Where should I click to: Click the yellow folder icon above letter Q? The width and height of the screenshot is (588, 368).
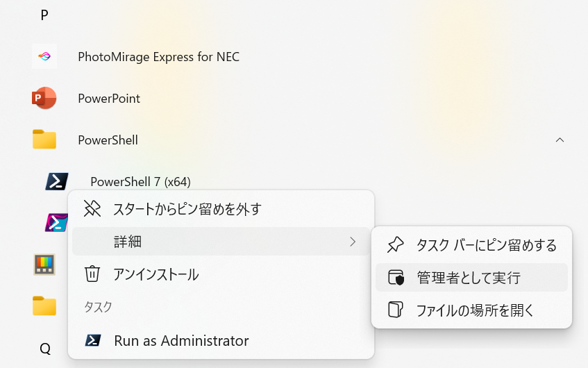(44, 306)
